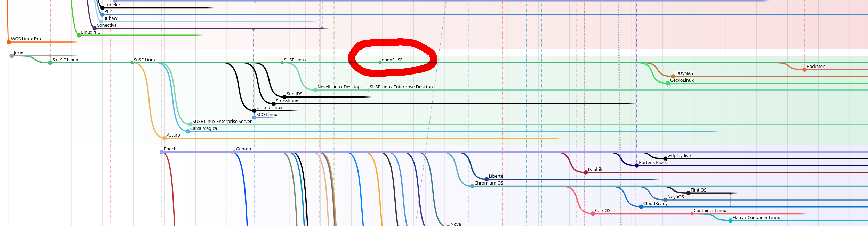Click the Caixa Mágica label
The image size is (868, 226).
click(203, 128)
